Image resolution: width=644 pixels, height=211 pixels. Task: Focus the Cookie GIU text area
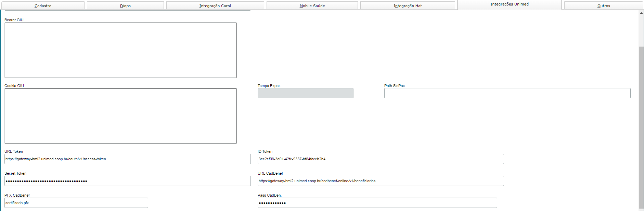(120, 116)
